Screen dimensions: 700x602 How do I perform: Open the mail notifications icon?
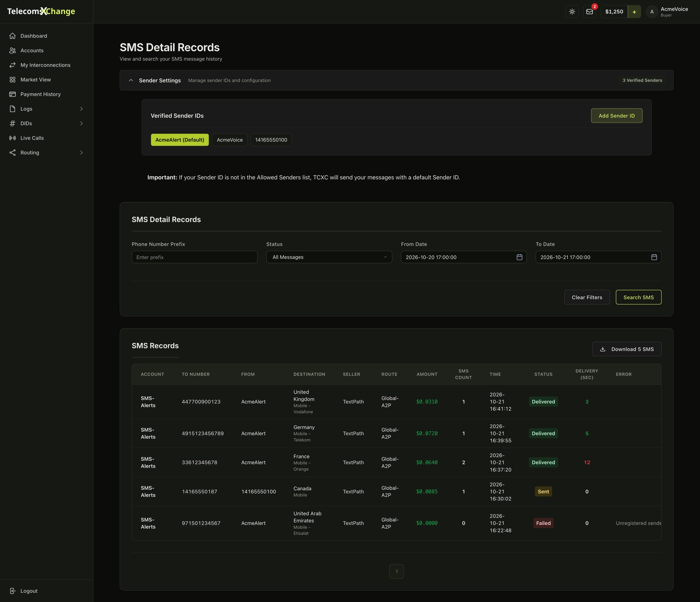589,12
